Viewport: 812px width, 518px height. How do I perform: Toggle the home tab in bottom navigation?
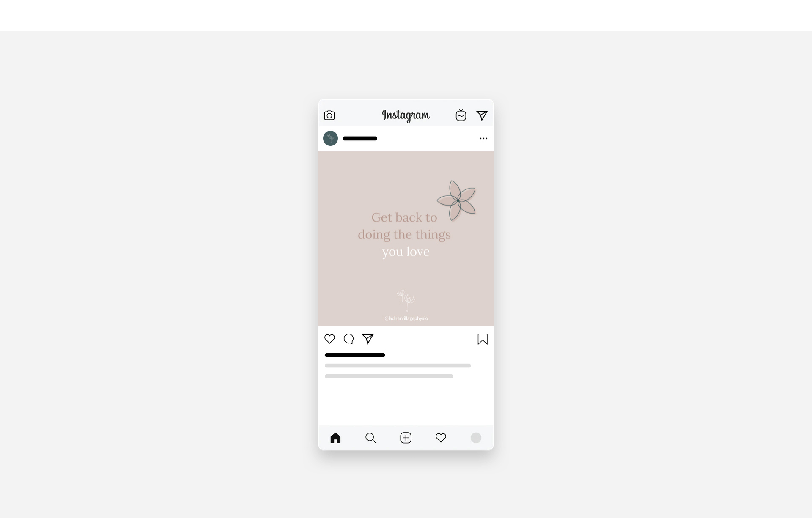point(335,438)
